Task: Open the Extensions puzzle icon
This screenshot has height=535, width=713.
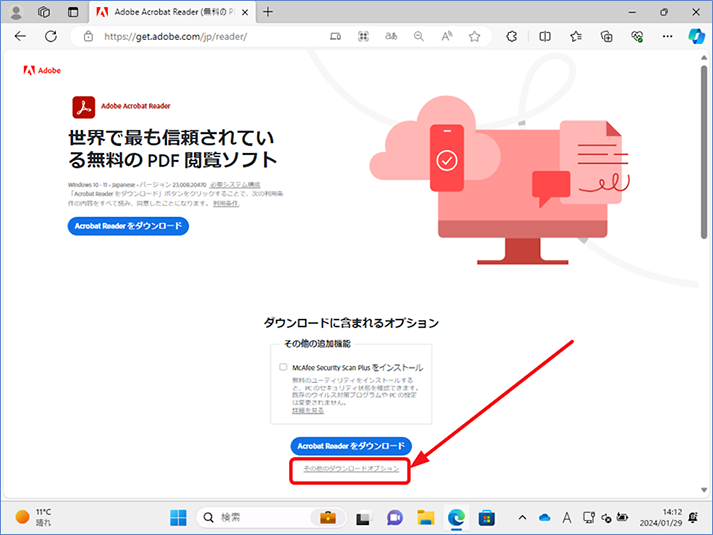Action: point(512,36)
